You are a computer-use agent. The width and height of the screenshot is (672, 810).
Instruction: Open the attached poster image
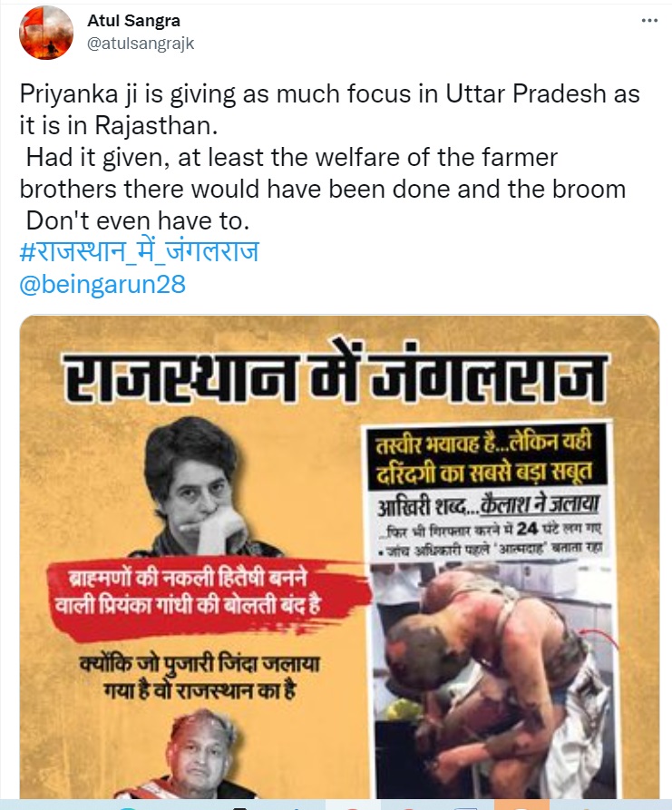[x=339, y=557]
